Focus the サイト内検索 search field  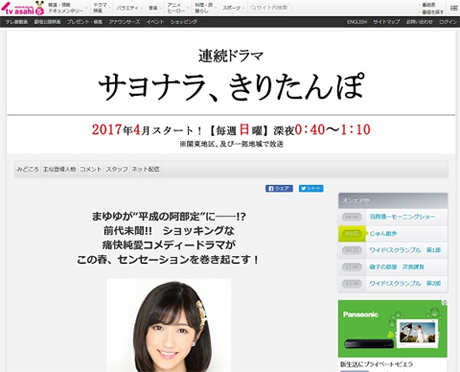click(269, 8)
